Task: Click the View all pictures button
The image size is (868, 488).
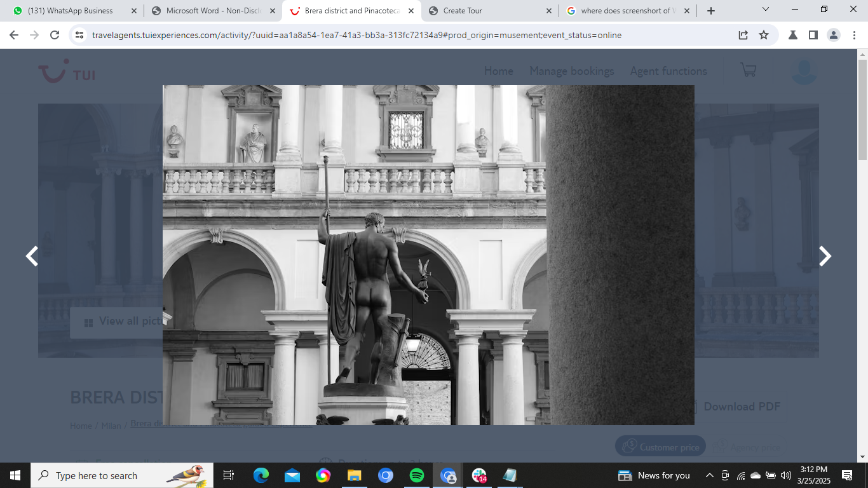Action: (x=116, y=322)
